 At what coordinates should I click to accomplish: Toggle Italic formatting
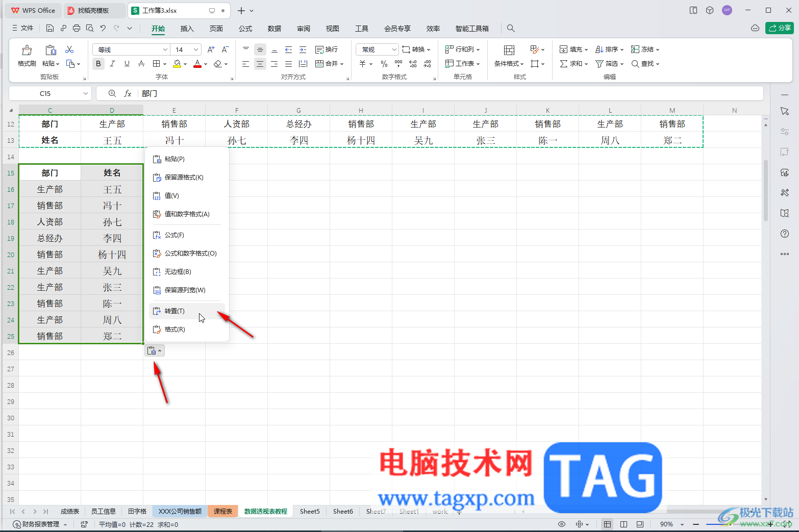113,64
